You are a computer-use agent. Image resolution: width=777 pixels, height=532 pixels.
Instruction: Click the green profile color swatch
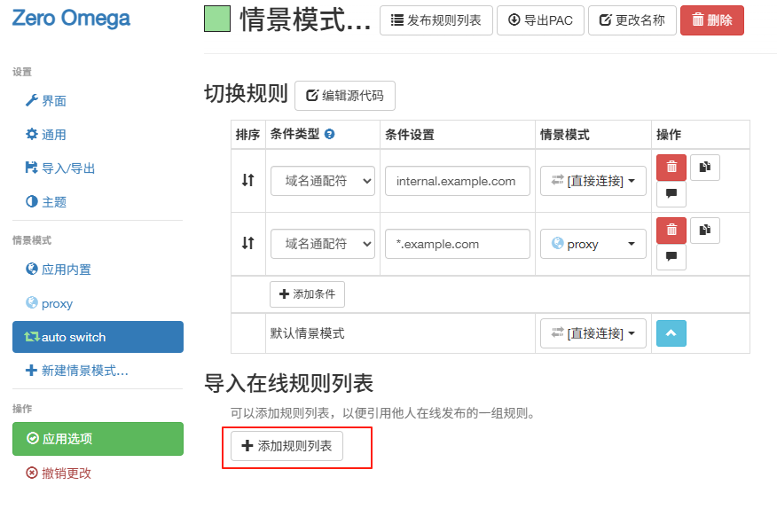coord(217,20)
